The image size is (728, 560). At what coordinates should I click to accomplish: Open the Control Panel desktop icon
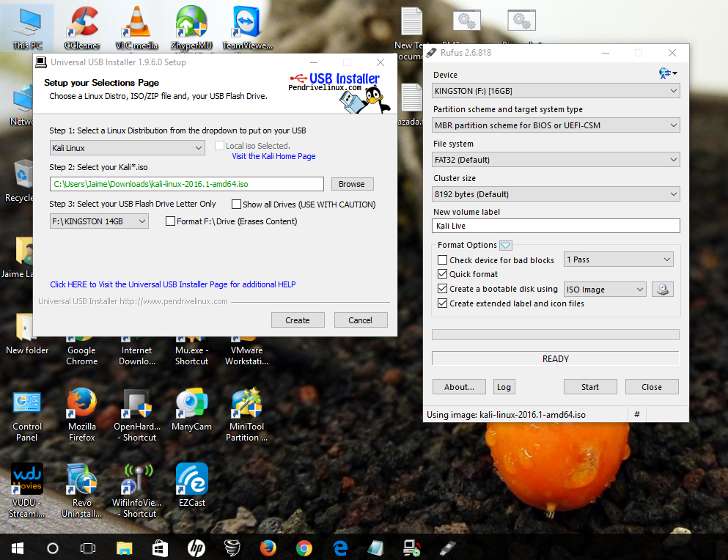tap(27, 415)
